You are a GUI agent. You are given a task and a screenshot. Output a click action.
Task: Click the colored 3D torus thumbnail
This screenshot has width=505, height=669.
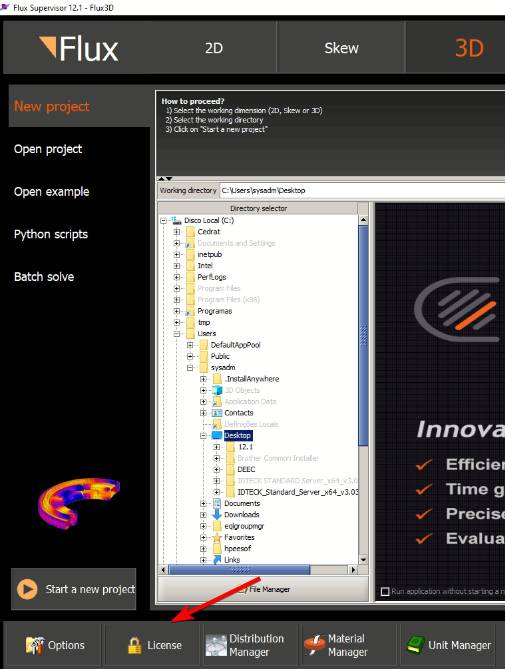coord(78,503)
